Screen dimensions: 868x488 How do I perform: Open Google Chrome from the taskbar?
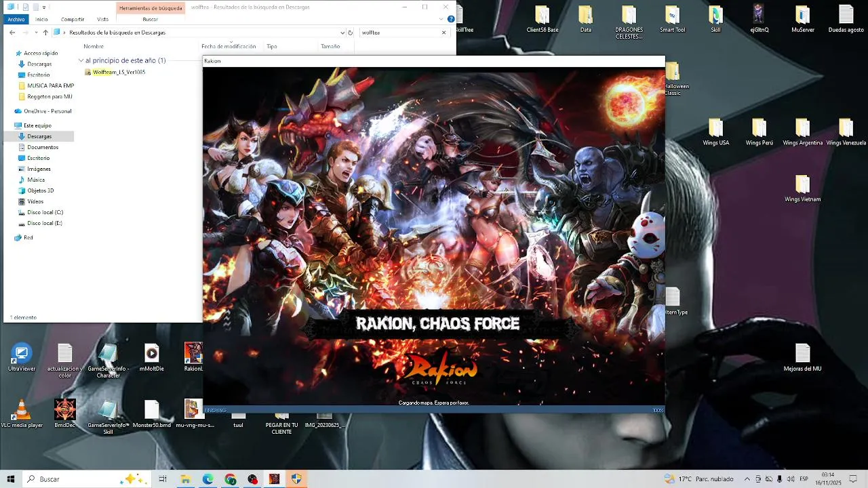pyautogui.click(x=231, y=479)
